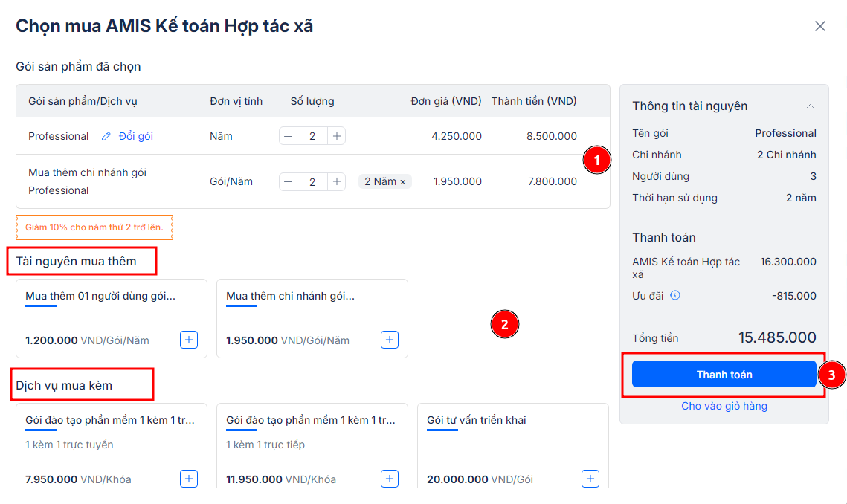This screenshot has height=504, width=847.
Task: Click the 20.000.000 VND/Gói price
Action: [480, 479]
